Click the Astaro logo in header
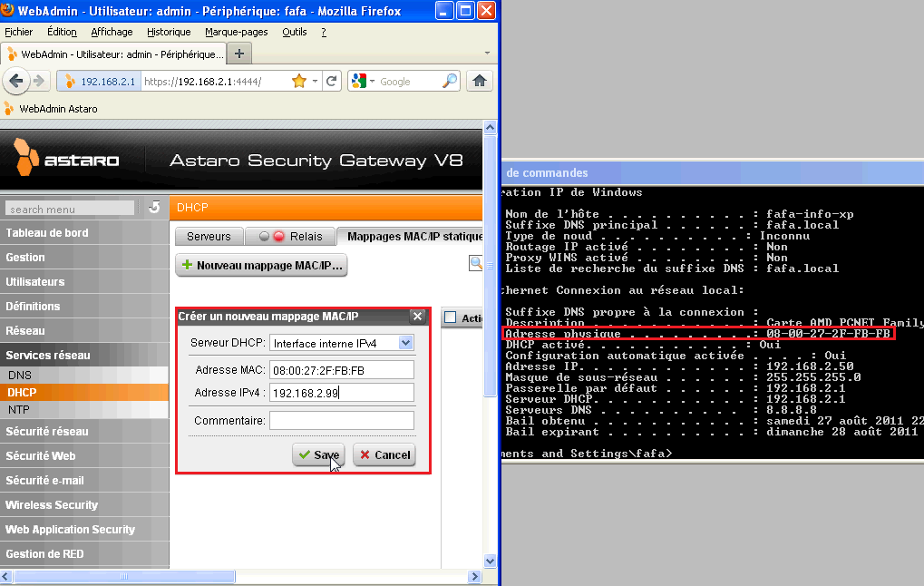Image resolution: width=924 pixels, height=586 pixels. [x=66, y=158]
